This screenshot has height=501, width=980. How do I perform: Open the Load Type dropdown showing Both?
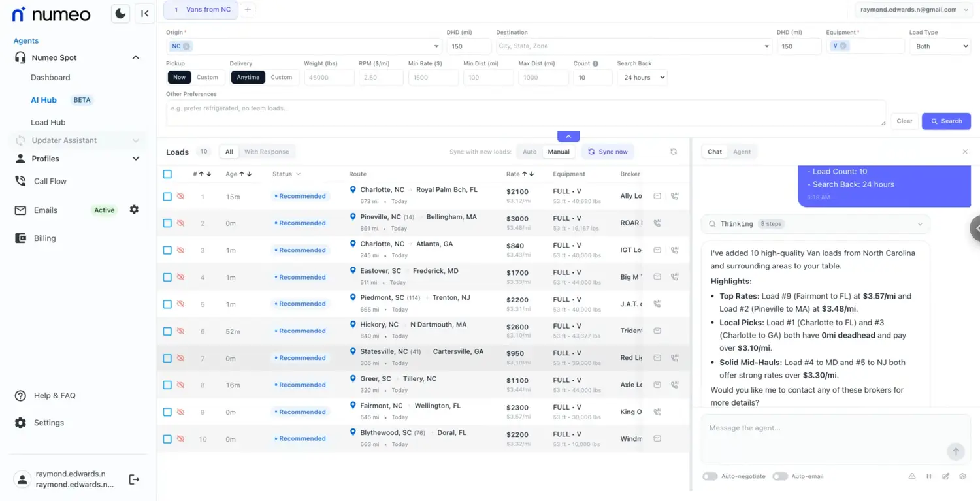click(x=939, y=46)
